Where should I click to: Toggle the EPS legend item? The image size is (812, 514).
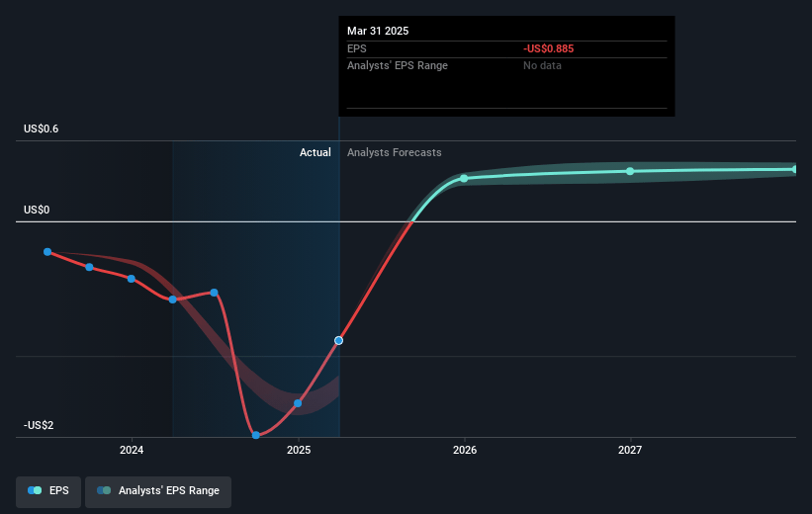pos(48,491)
